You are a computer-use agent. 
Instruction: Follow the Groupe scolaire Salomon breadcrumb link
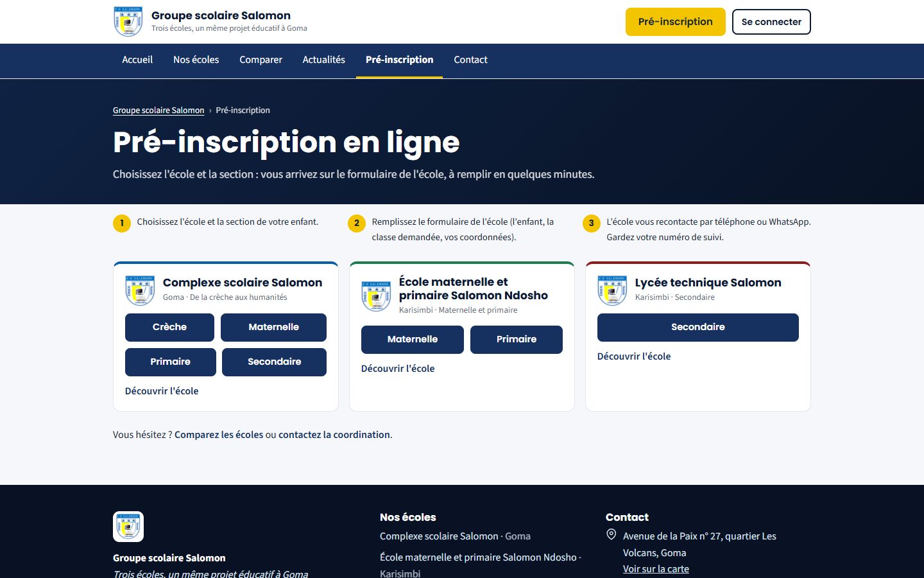158,110
